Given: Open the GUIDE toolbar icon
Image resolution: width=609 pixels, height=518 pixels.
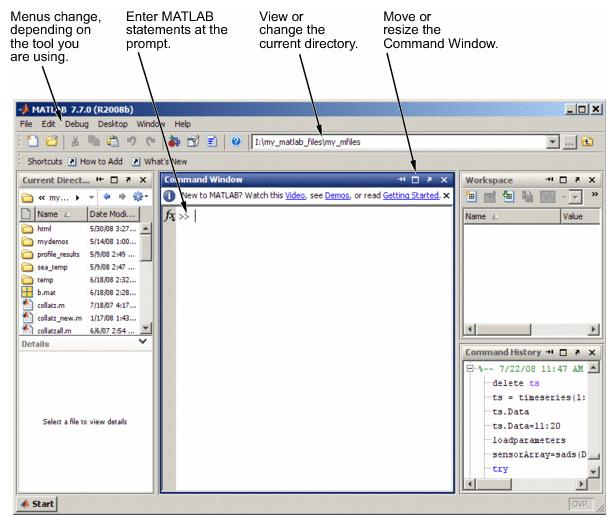Looking at the screenshot, I should point(193,142).
